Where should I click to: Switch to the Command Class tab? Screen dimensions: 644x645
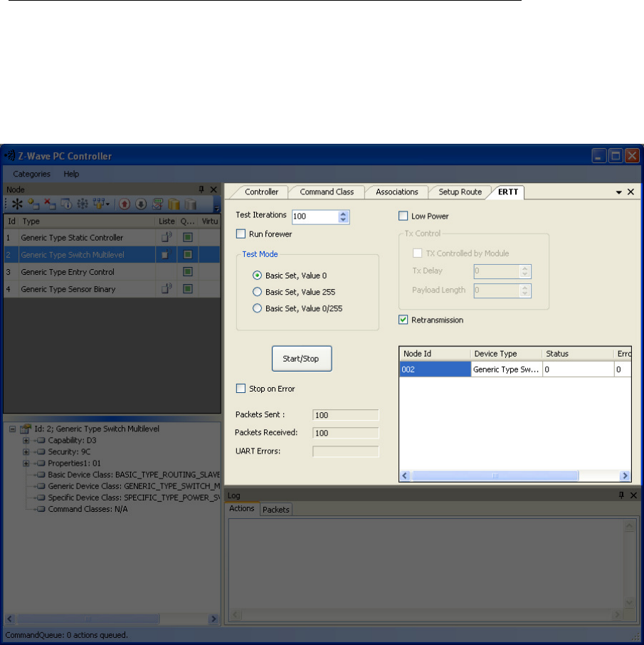(x=327, y=192)
